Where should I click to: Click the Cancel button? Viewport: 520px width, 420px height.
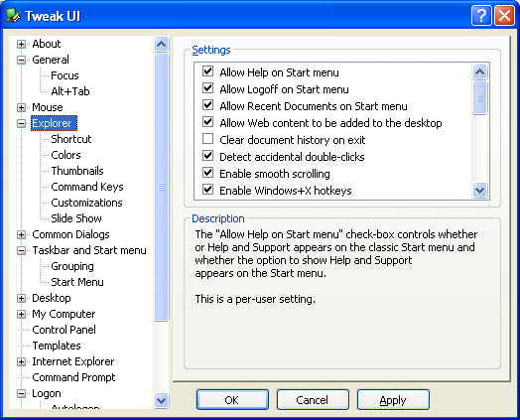[313, 400]
